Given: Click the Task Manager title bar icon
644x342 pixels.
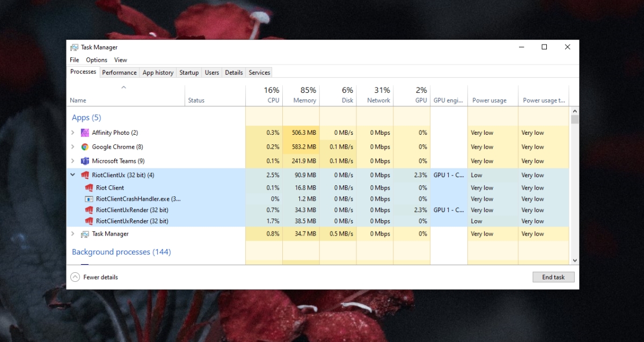Looking at the screenshot, I should click(74, 47).
